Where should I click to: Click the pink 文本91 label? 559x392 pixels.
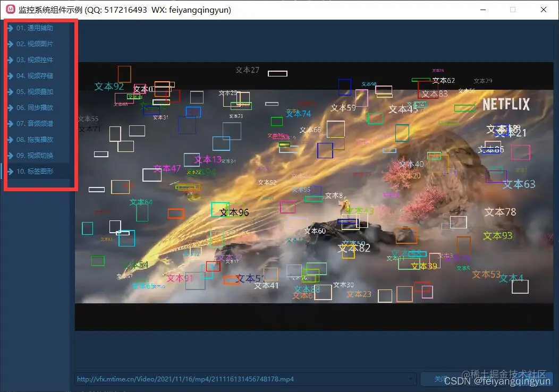point(180,278)
